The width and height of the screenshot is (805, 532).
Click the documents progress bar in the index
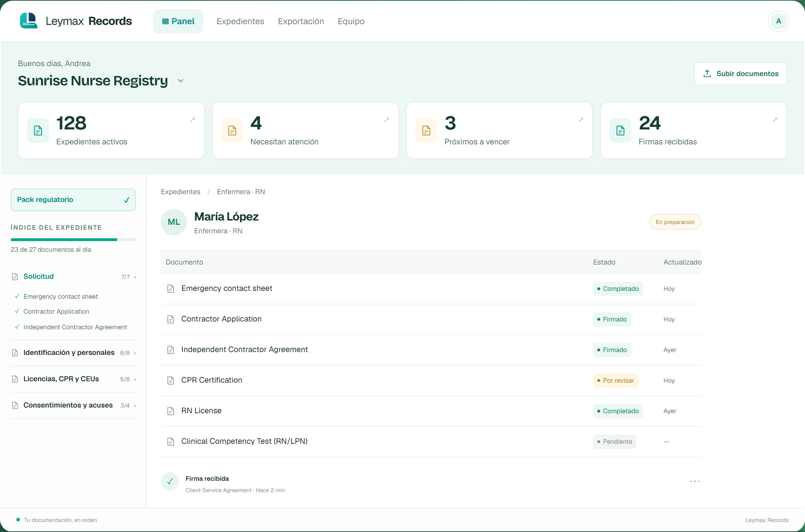[73, 240]
